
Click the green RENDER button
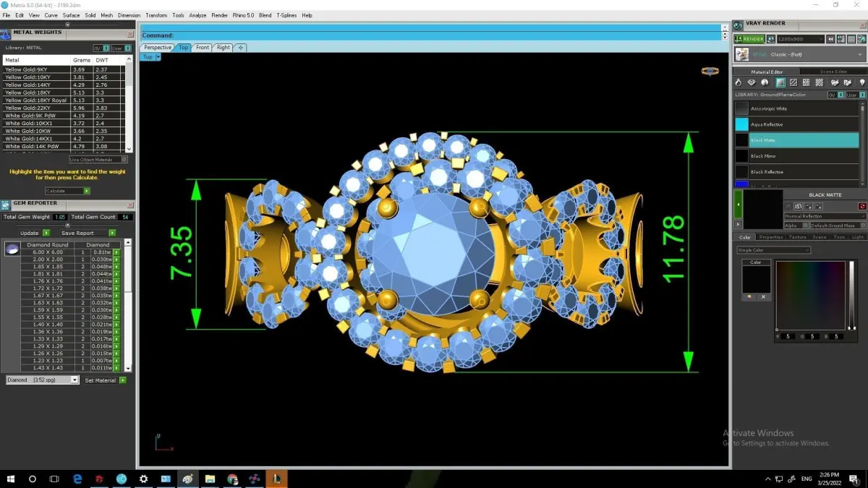click(x=749, y=39)
